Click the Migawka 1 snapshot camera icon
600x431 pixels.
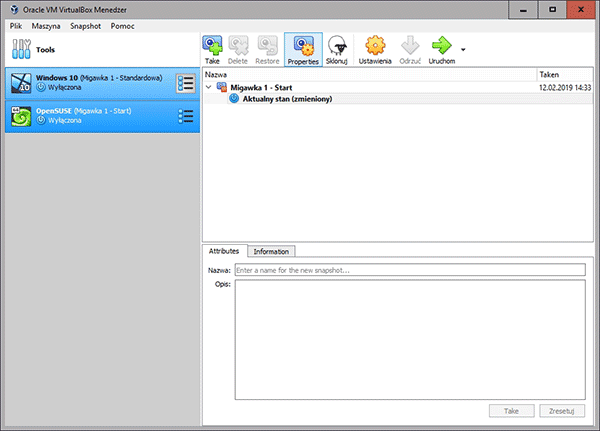222,87
